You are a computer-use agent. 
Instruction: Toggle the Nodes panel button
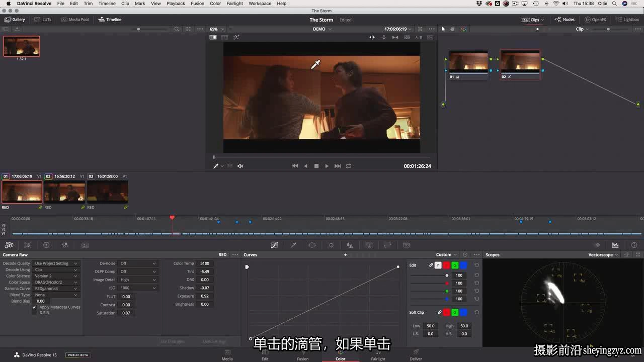point(565,20)
